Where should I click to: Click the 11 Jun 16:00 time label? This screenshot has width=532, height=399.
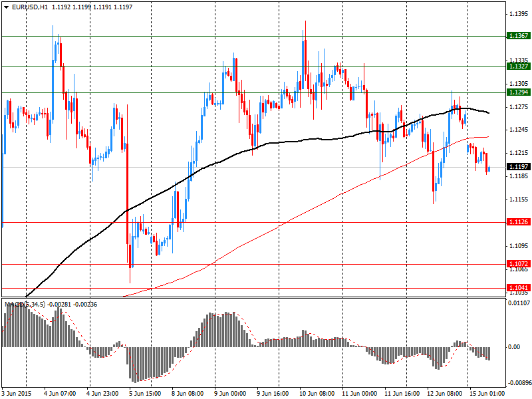pos(402,394)
